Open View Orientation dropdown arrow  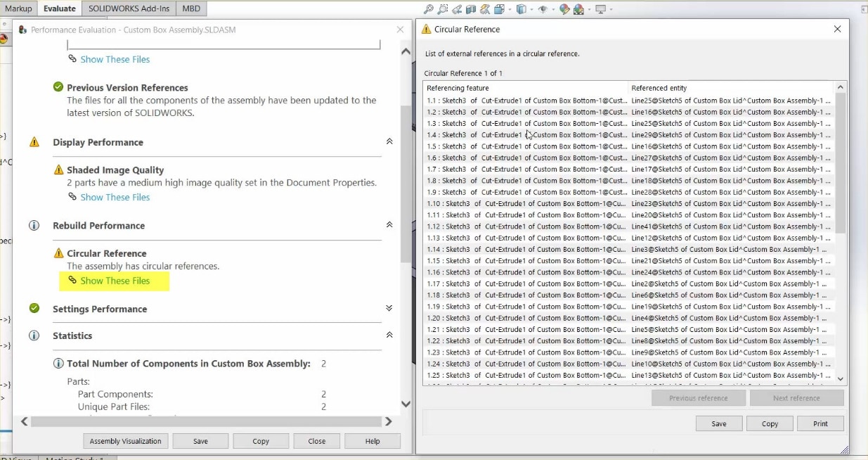pyautogui.click(x=510, y=9)
